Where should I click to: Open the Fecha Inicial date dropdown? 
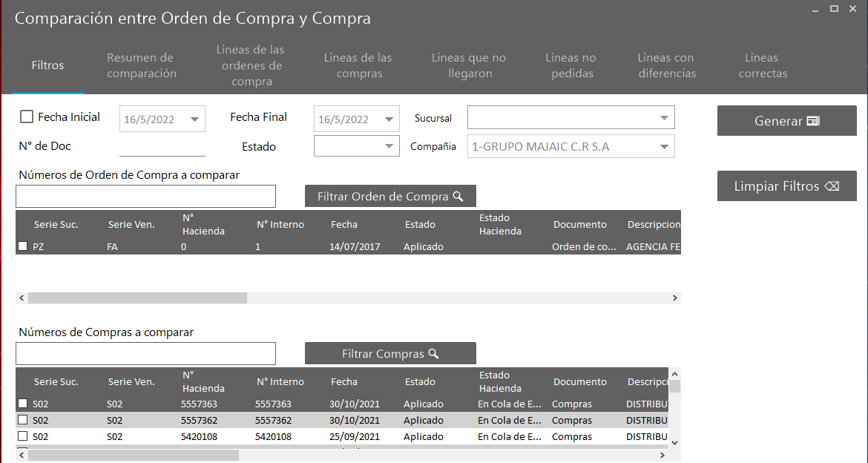(194, 119)
